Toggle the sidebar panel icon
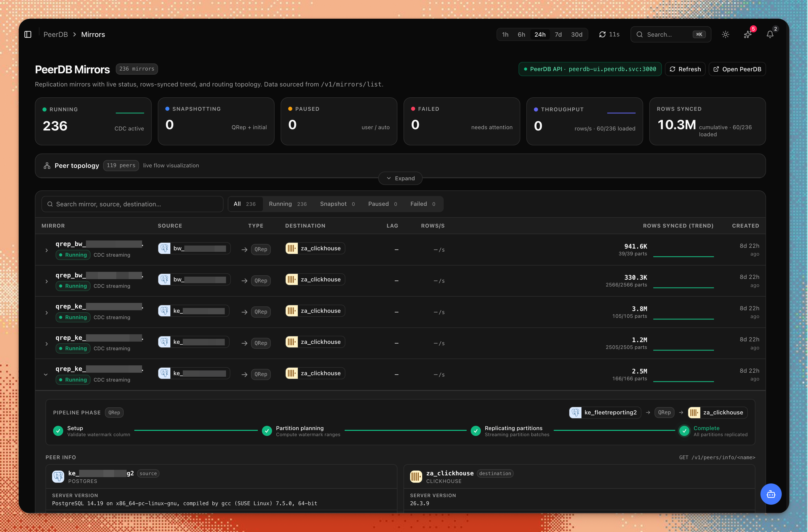The height and width of the screenshot is (532, 808). point(28,34)
